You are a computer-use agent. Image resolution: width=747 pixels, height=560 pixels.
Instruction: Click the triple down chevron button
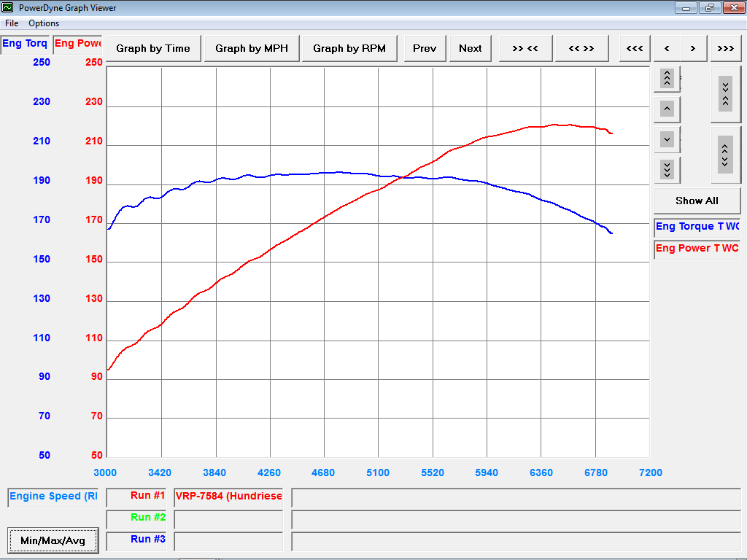tap(667, 170)
